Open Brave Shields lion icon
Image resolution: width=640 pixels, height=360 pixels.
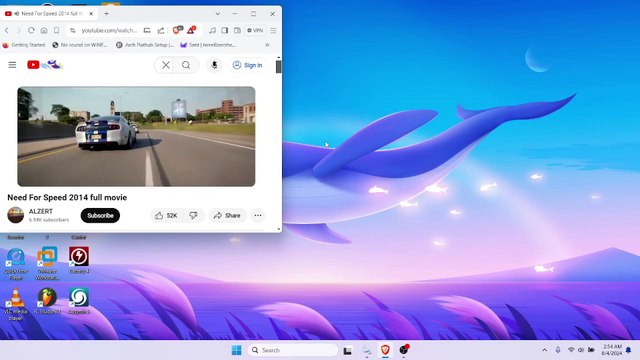click(177, 30)
